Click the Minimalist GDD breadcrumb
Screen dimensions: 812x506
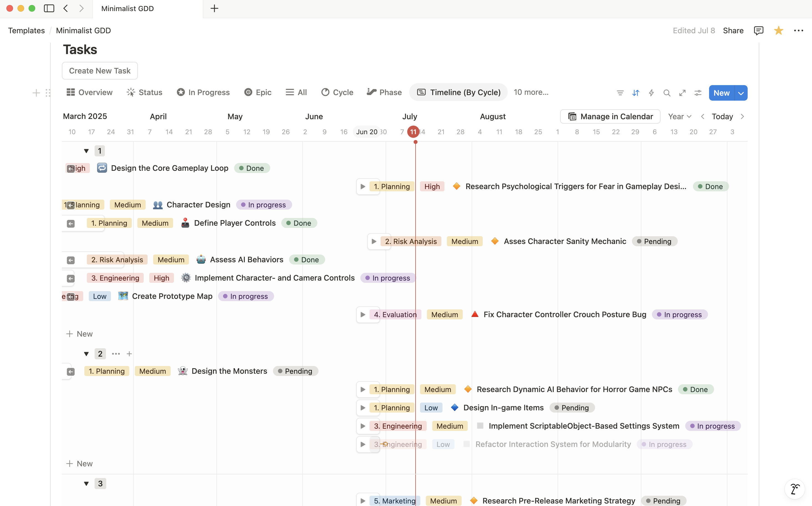pyautogui.click(x=84, y=30)
